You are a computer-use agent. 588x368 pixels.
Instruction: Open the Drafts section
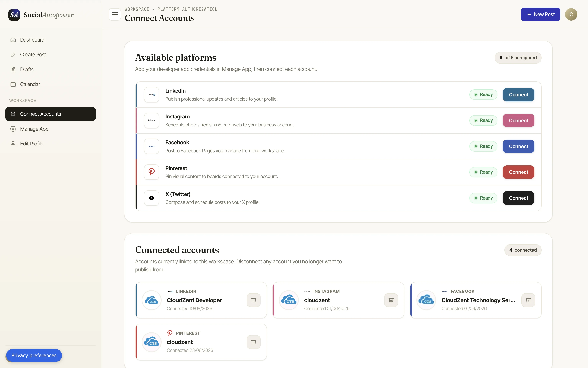(x=51, y=69)
